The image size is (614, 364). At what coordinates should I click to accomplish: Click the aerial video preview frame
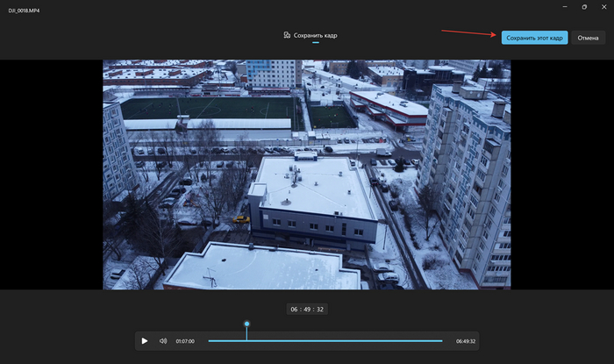click(x=307, y=174)
